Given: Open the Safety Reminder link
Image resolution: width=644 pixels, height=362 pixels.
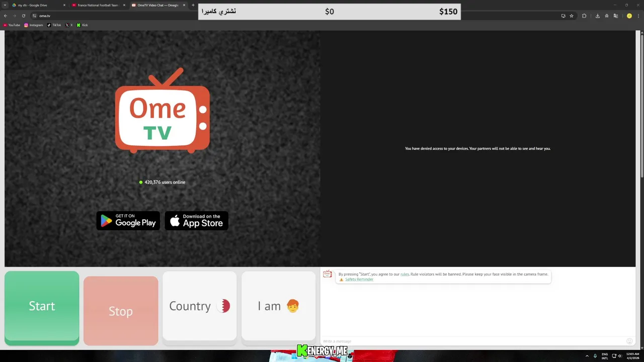Looking at the screenshot, I should [x=359, y=279].
